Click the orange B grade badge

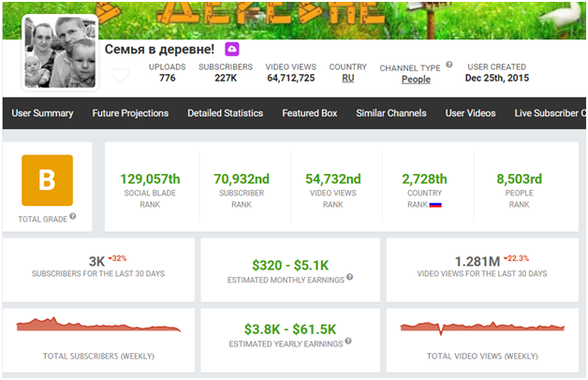pyautogui.click(x=47, y=181)
